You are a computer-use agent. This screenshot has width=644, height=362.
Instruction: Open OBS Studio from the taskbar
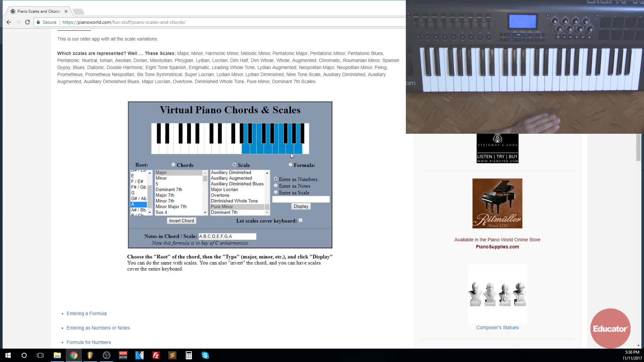coord(107,355)
